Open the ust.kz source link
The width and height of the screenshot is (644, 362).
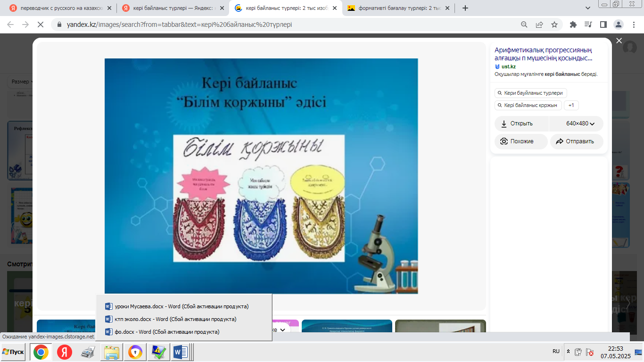[x=509, y=66]
